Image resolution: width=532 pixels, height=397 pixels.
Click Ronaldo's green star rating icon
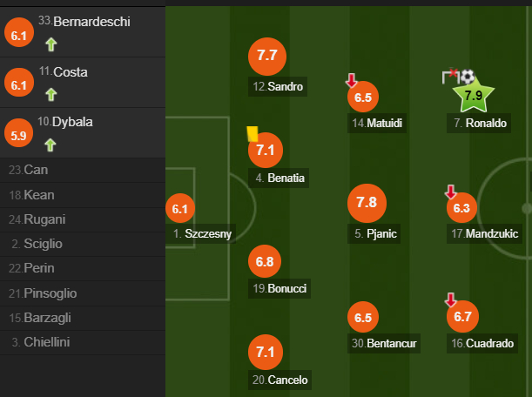click(474, 96)
